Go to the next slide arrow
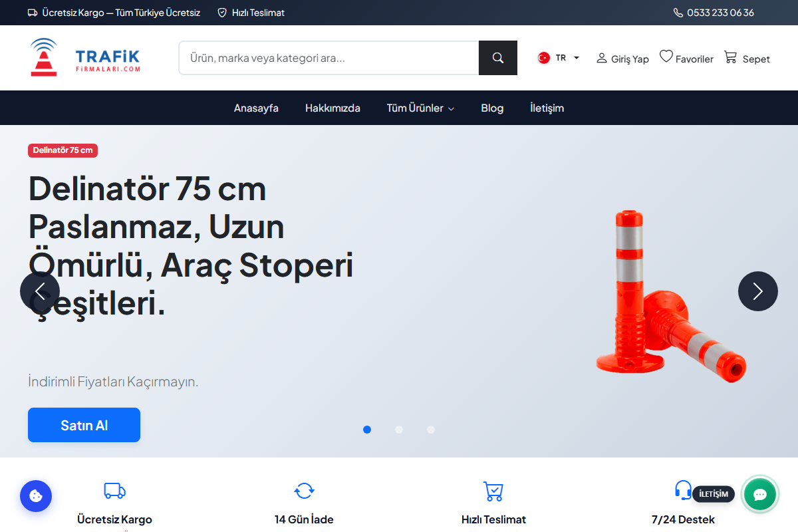798x532 pixels. 758,291
